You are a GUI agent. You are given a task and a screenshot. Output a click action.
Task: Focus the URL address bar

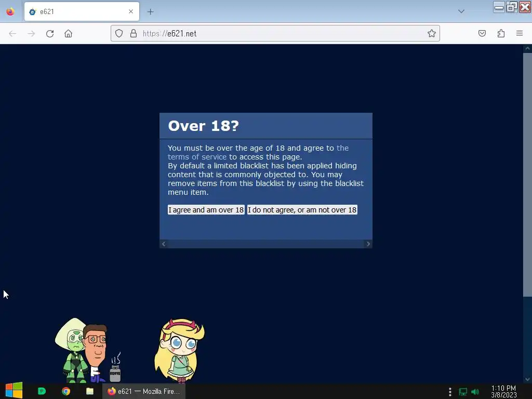(275, 33)
